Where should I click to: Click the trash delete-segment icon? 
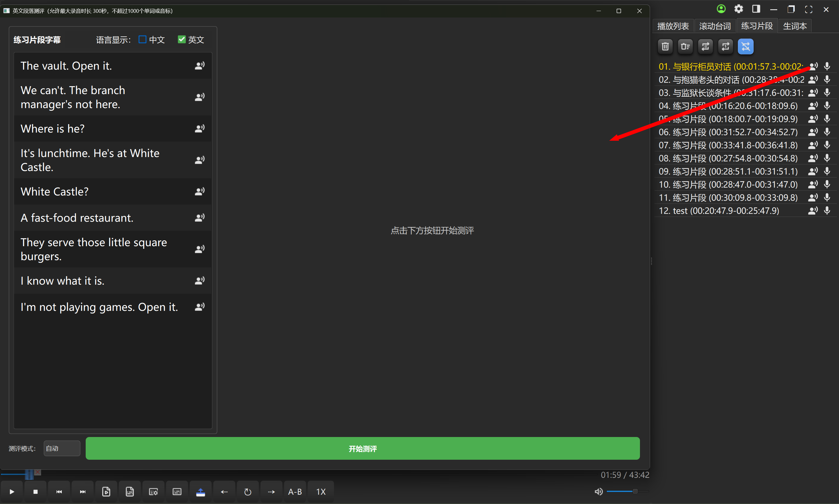coord(665,47)
